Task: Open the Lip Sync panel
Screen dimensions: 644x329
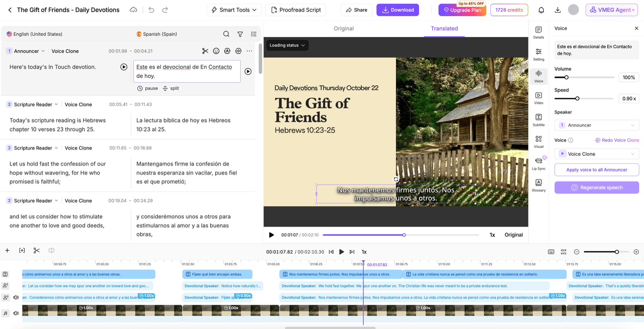Action: [x=539, y=164]
